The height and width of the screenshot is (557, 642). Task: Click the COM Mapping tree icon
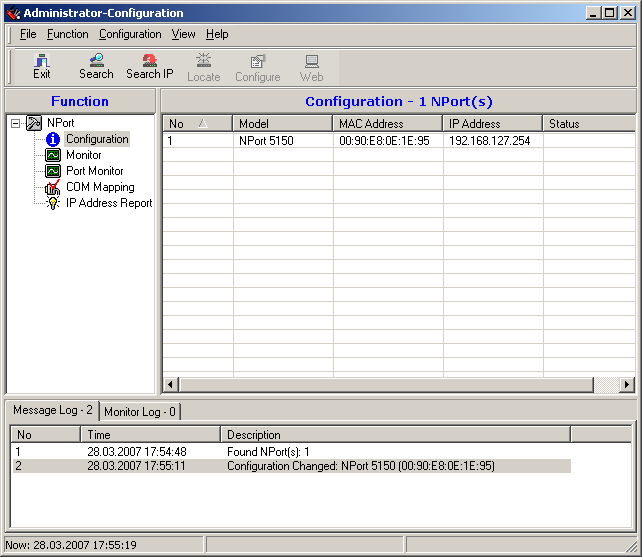tap(53, 187)
